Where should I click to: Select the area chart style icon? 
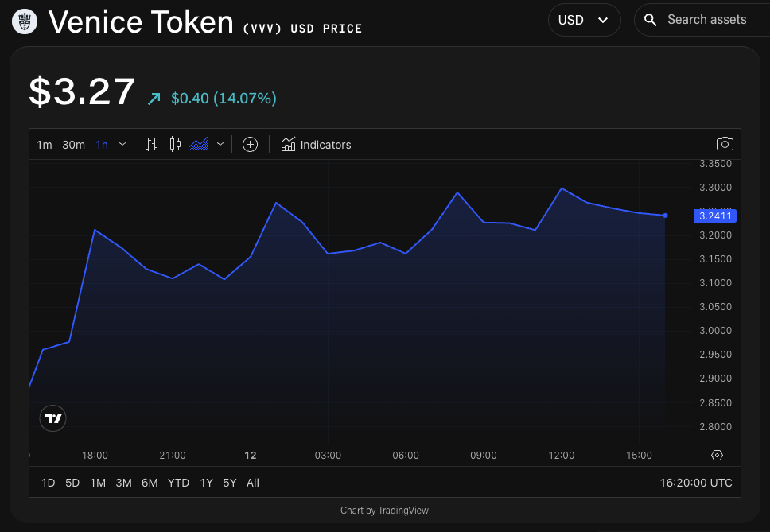(x=199, y=144)
